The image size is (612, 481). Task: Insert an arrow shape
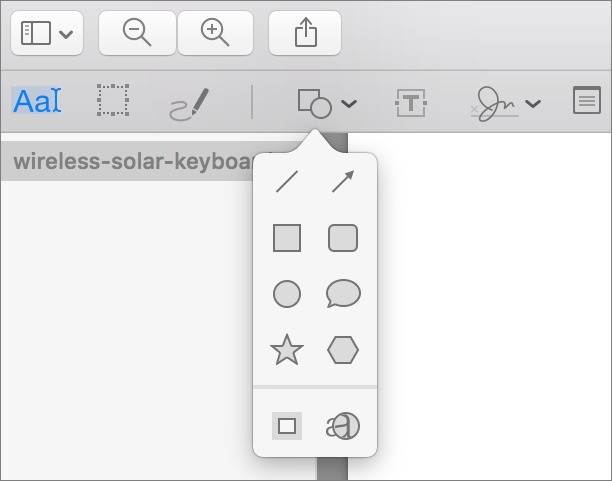(343, 182)
